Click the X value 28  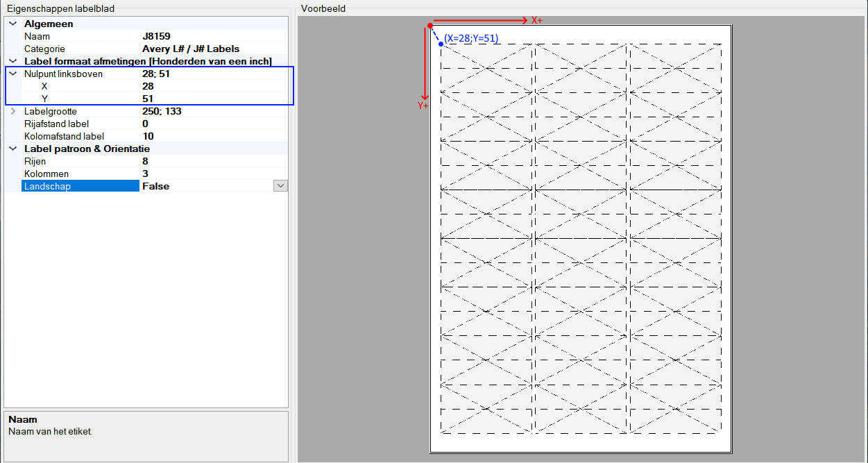(148, 86)
